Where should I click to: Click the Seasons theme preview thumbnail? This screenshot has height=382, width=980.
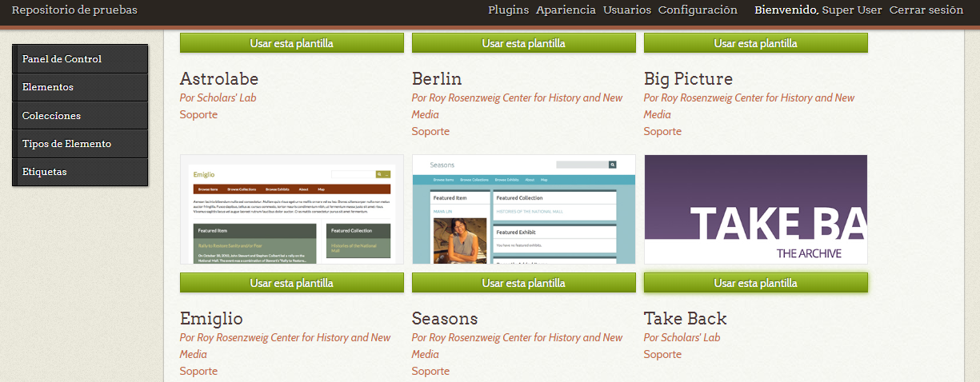(523, 209)
